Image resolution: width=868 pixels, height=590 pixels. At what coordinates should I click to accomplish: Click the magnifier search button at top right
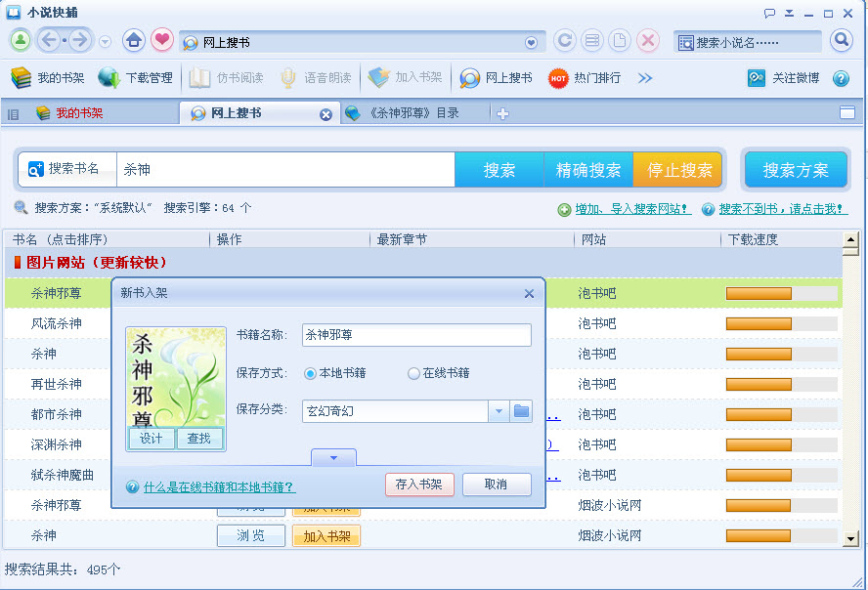click(x=841, y=40)
